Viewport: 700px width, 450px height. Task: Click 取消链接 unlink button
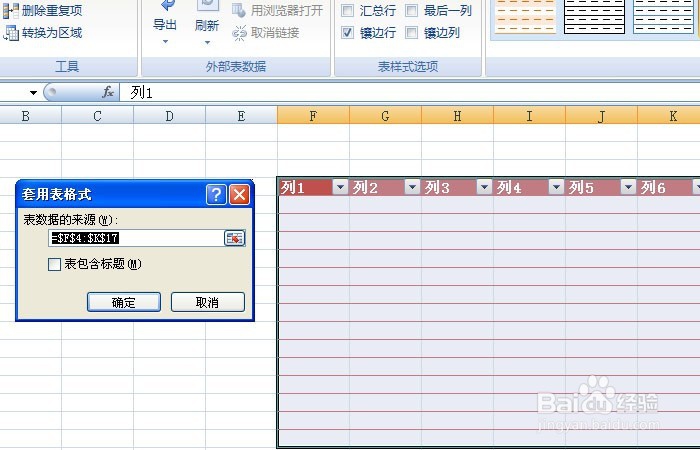click(x=266, y=33)
